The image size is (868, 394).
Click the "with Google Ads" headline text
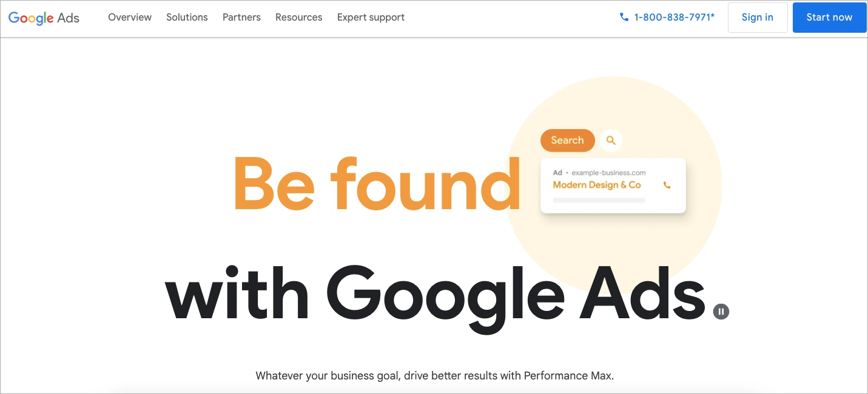(x=434, y=295)
